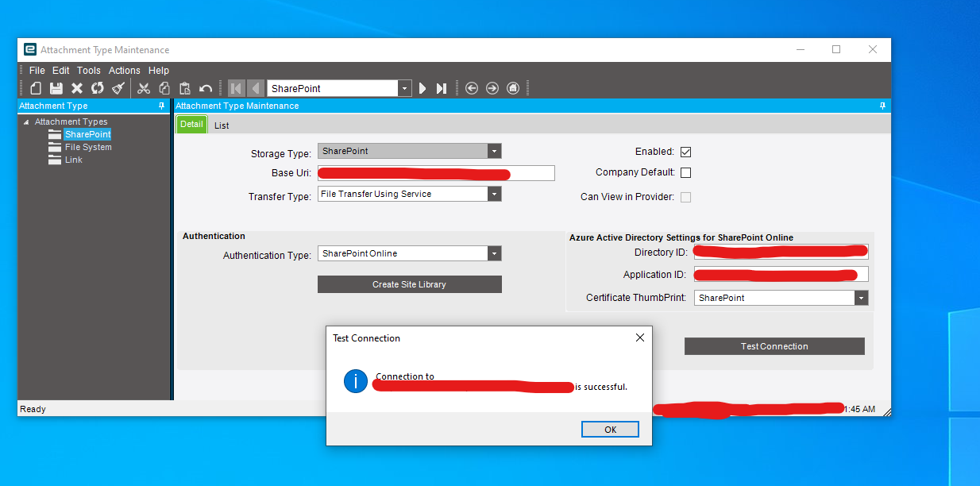This screenshot has height=486, width=980.
Task: Go to the next record
Action: point(422,88)
